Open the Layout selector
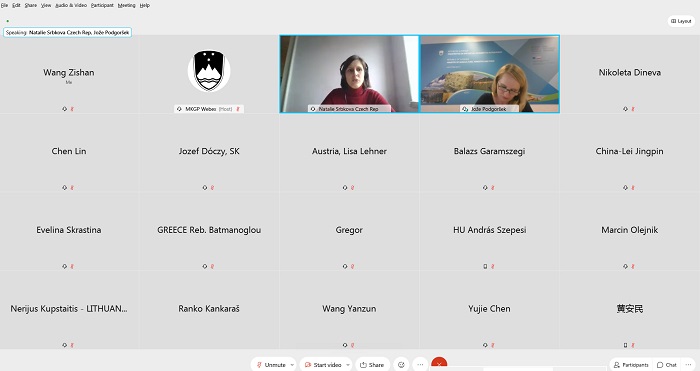The height and width of the screenshot is (371, 700). point(681,21)
